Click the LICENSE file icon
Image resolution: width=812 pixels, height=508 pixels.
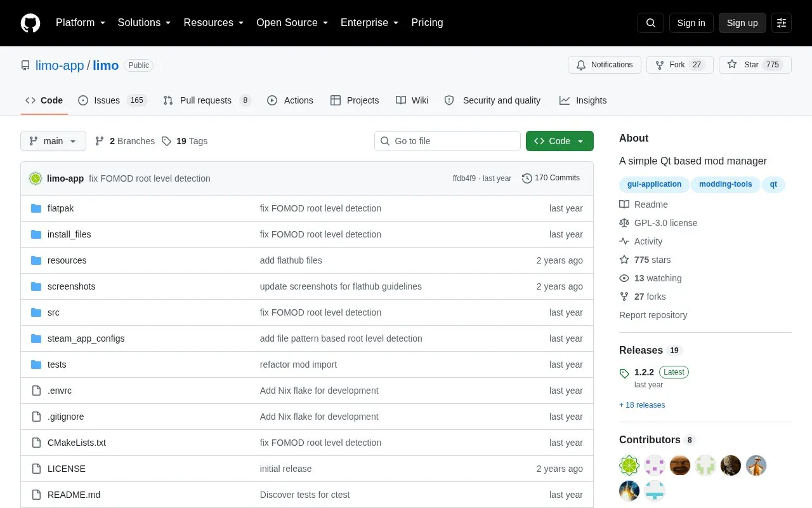tap(36, 469)
